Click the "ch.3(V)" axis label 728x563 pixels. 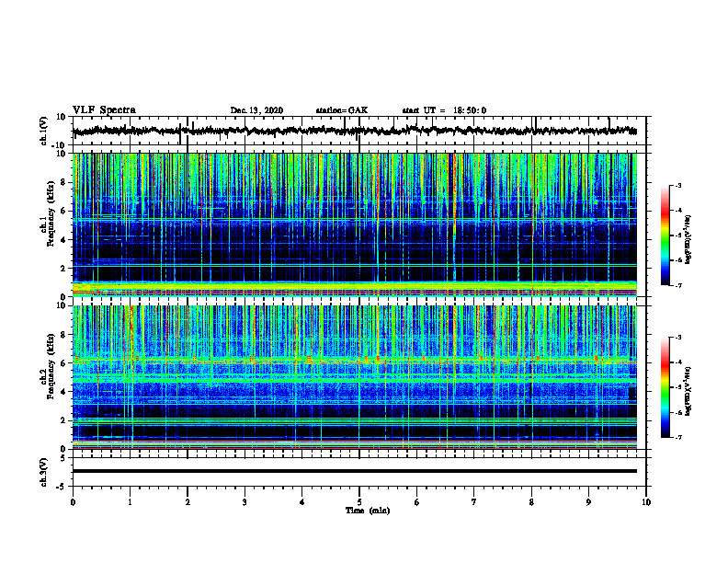click(x=44, y=472)
